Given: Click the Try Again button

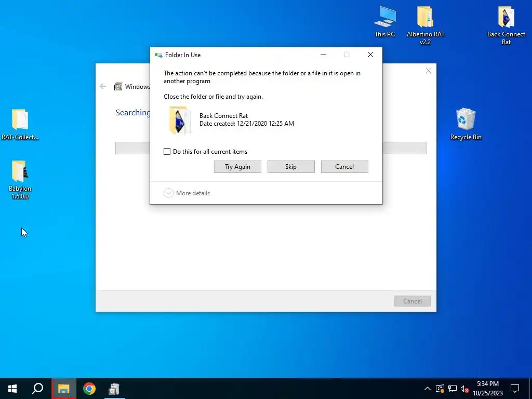Looking at the screenshot, I should 237,167.
